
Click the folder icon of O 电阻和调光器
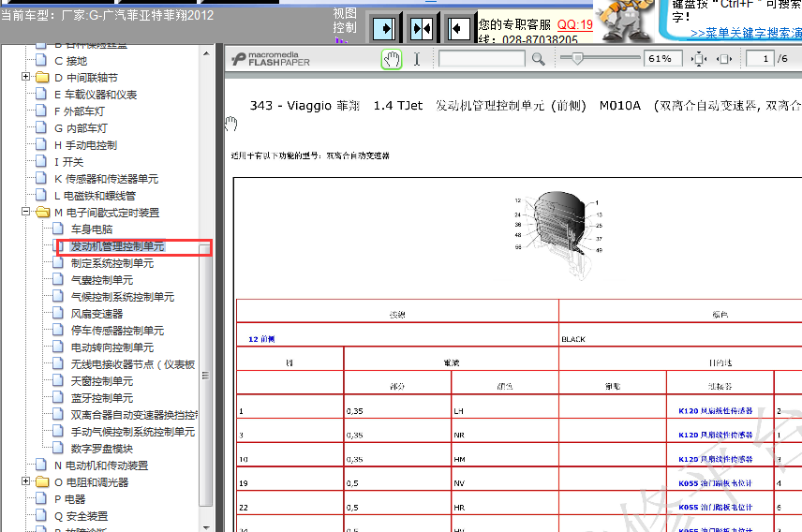click(42, 481)
